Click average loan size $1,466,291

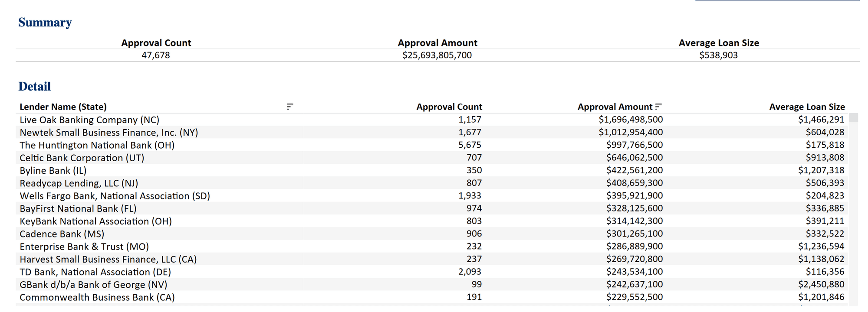pos(821,119)
